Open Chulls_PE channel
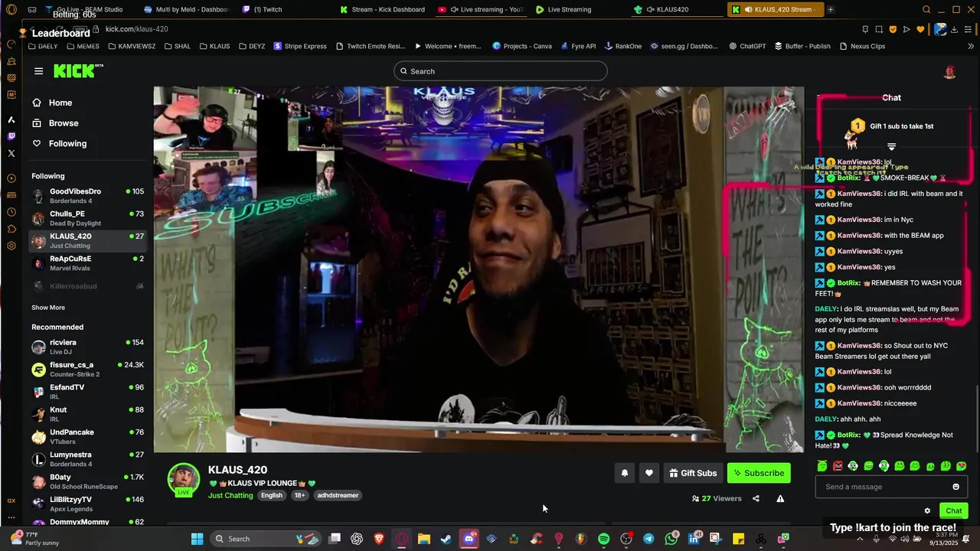The image size is (980, 551). [87, 218]
